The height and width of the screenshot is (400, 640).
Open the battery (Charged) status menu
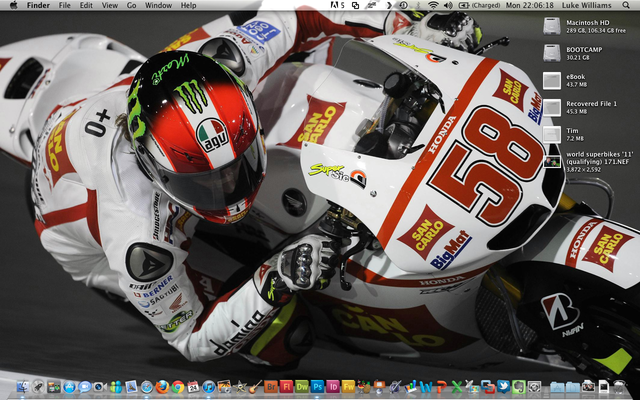[479, 5]
